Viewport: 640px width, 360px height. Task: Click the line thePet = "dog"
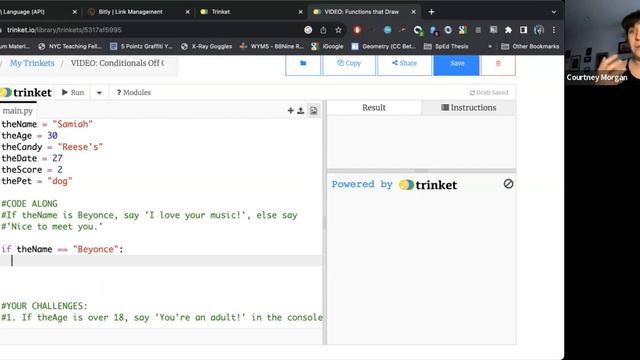[37, 181]
